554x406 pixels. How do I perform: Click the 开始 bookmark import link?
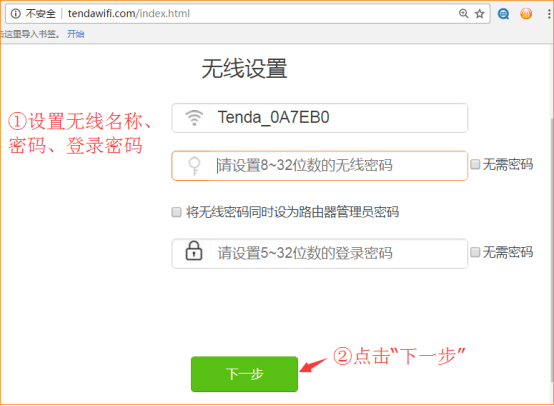(x=76, y=34)
